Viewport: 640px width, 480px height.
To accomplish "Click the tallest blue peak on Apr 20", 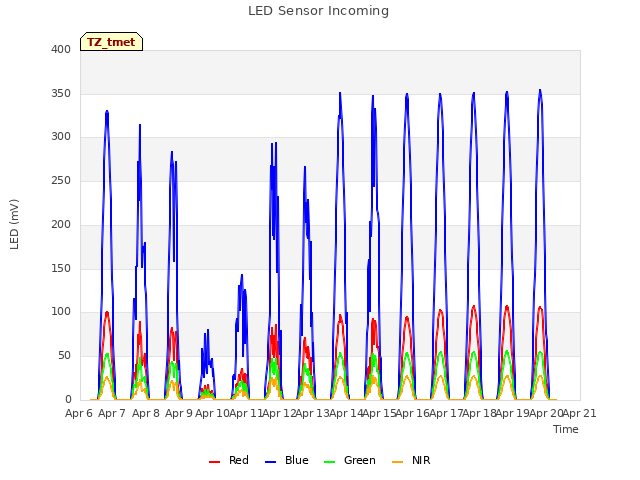I will pos(540,90).
